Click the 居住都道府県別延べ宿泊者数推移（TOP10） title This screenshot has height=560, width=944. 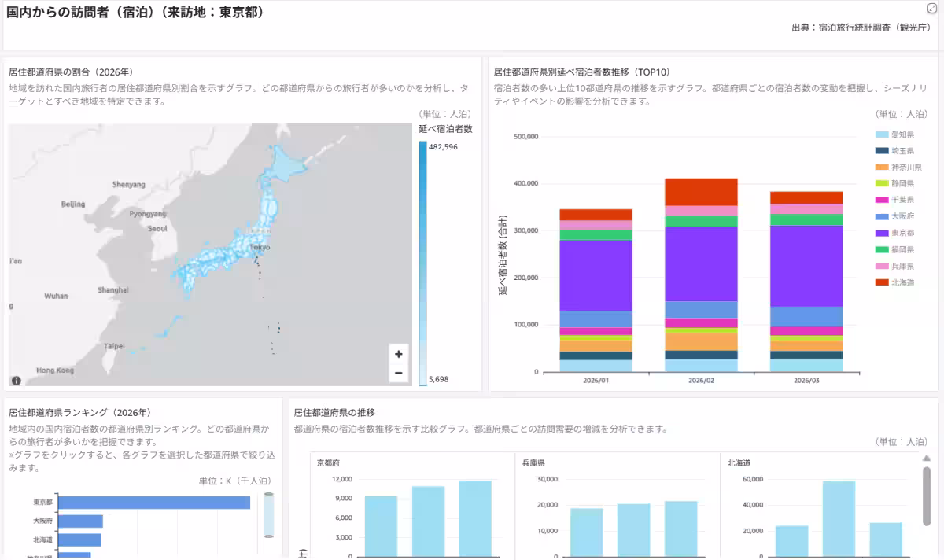[x=582, y=72]
